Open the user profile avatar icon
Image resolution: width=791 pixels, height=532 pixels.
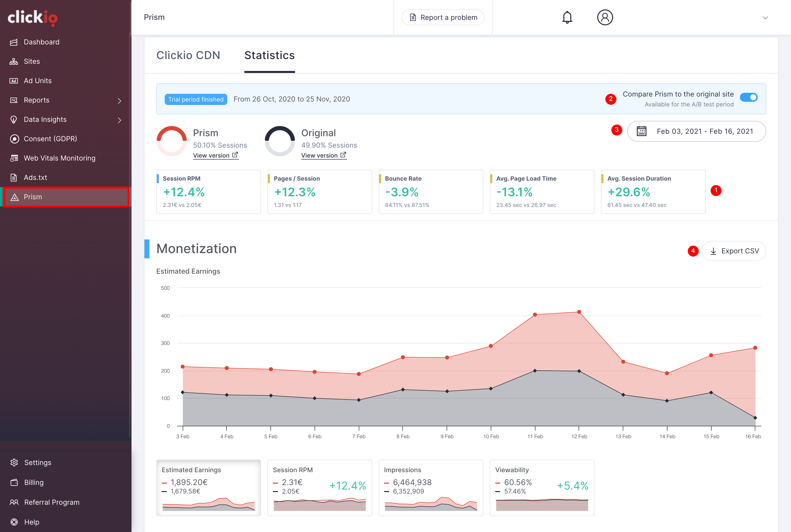605,17
